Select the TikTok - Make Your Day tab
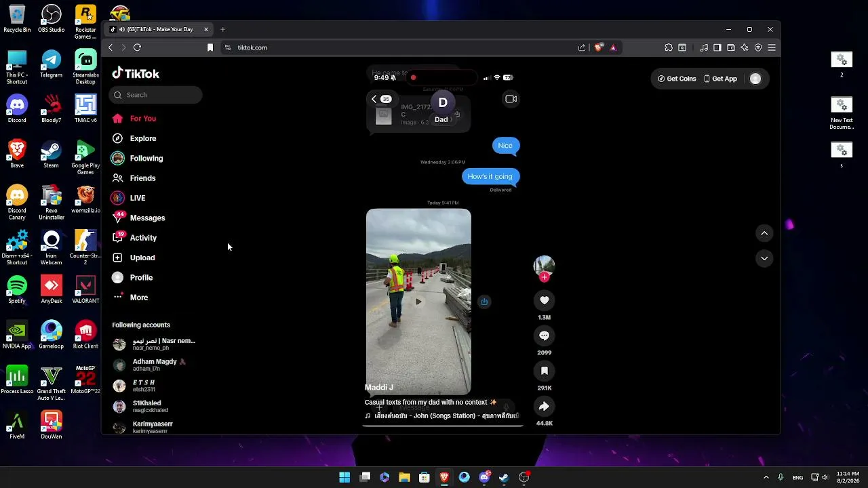Image resolution: width=868 pixels, height=488 pixels. point(159,29)
